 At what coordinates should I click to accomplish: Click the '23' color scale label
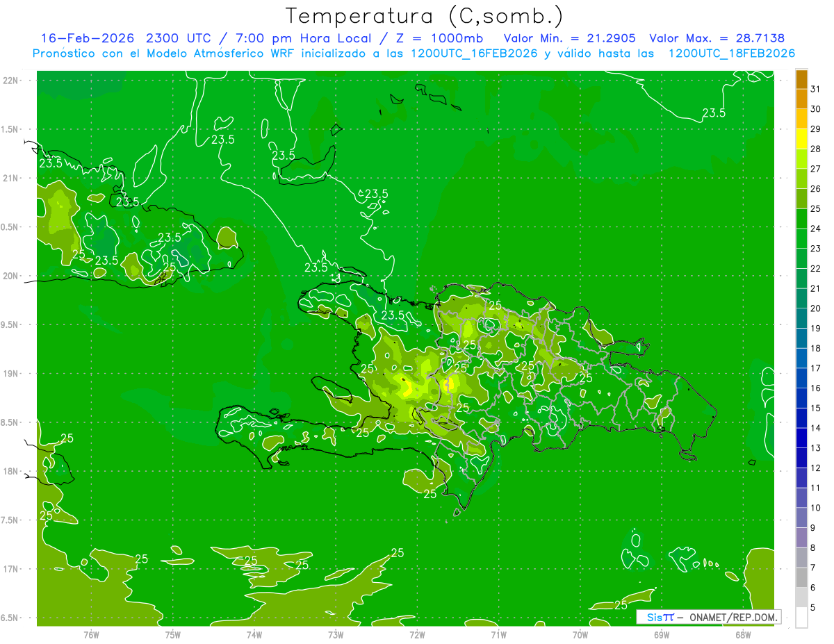(815, 248)
